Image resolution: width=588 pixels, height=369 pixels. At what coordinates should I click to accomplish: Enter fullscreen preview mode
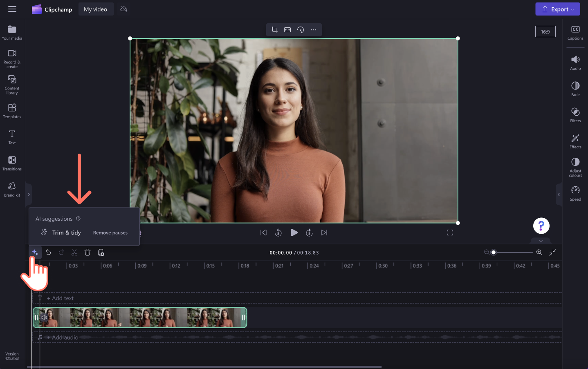click(450, 233)
